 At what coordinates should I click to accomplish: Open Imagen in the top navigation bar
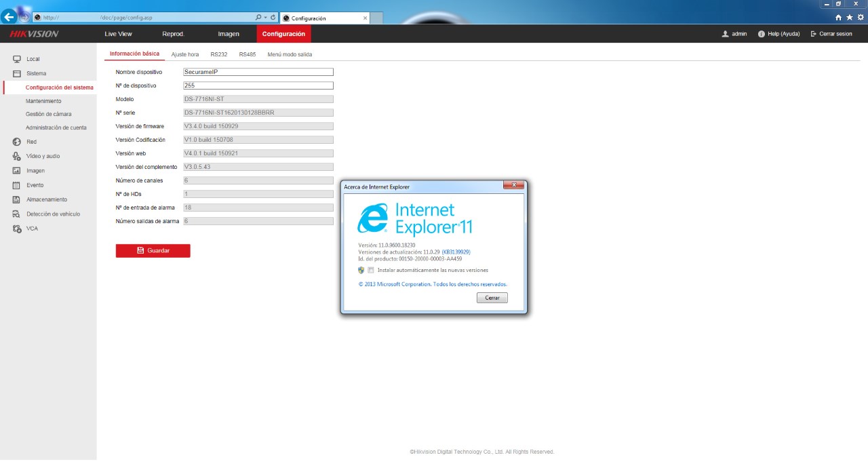click(x=229, y=34)
